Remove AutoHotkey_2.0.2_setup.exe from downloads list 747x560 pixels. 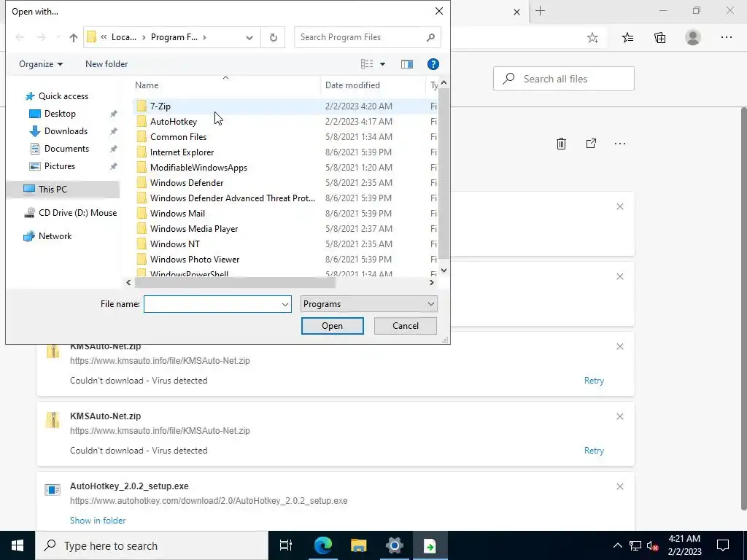[x=620, y=486]
